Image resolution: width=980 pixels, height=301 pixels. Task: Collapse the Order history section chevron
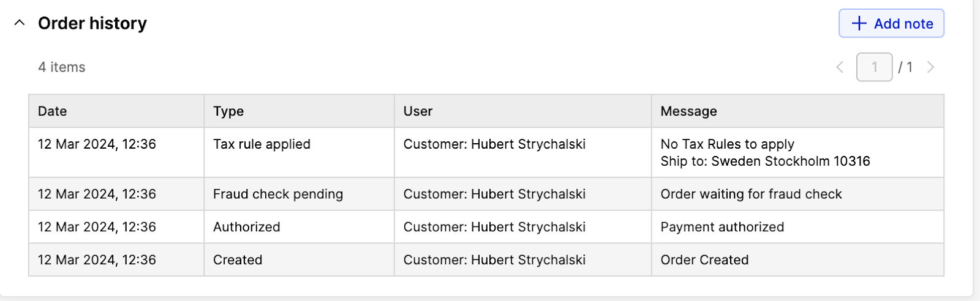point(20,23)
